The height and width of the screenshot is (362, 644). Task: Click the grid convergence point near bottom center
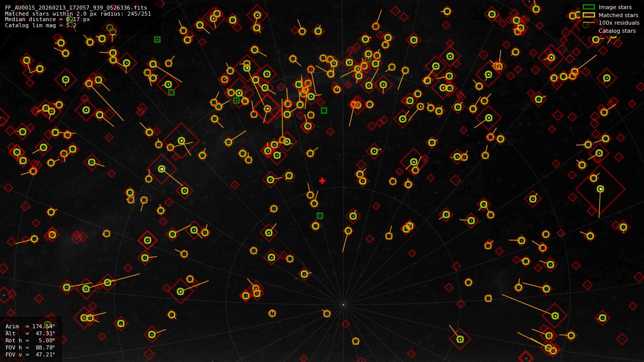(x=344, y=304)
